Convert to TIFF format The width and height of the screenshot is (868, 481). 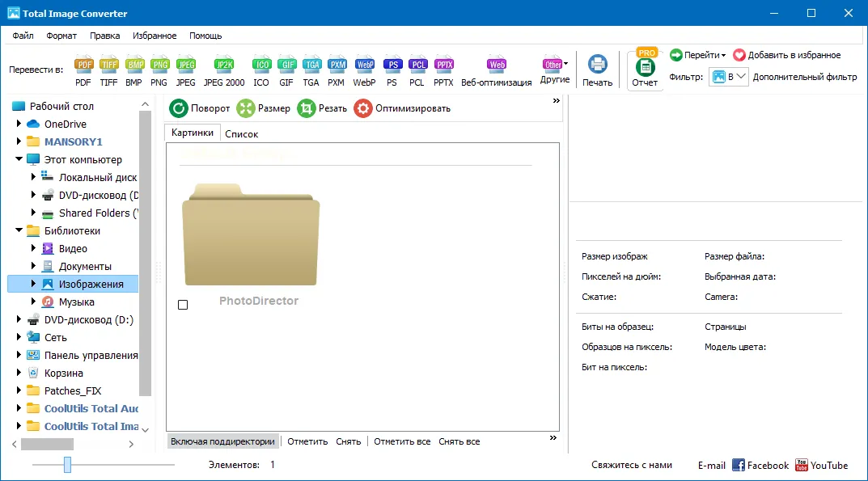109,71
